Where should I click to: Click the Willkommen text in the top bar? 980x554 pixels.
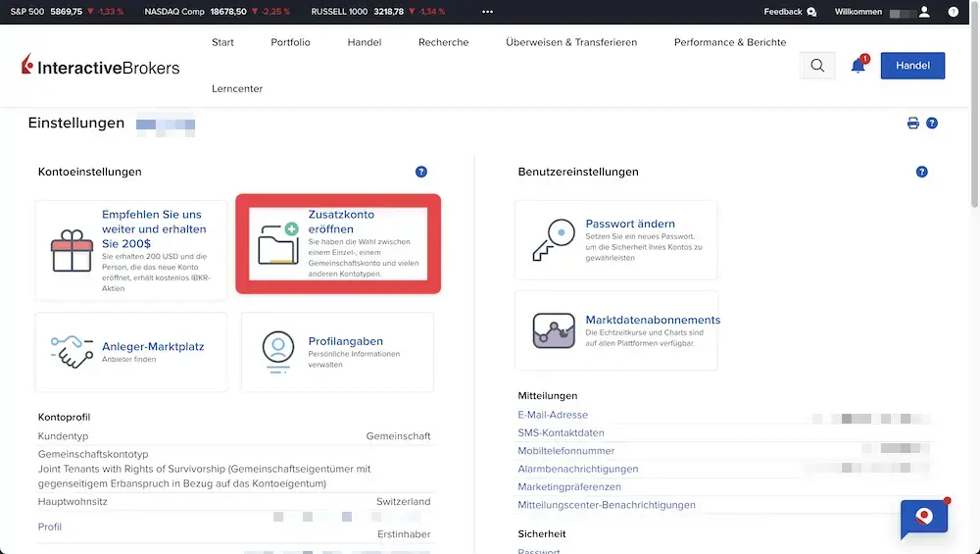858,12
